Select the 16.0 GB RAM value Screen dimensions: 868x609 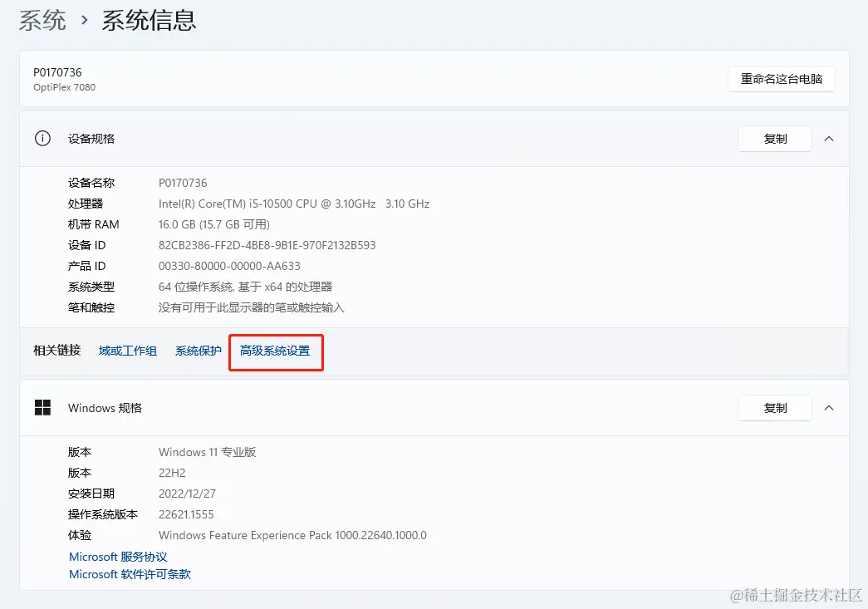point(214,225)
